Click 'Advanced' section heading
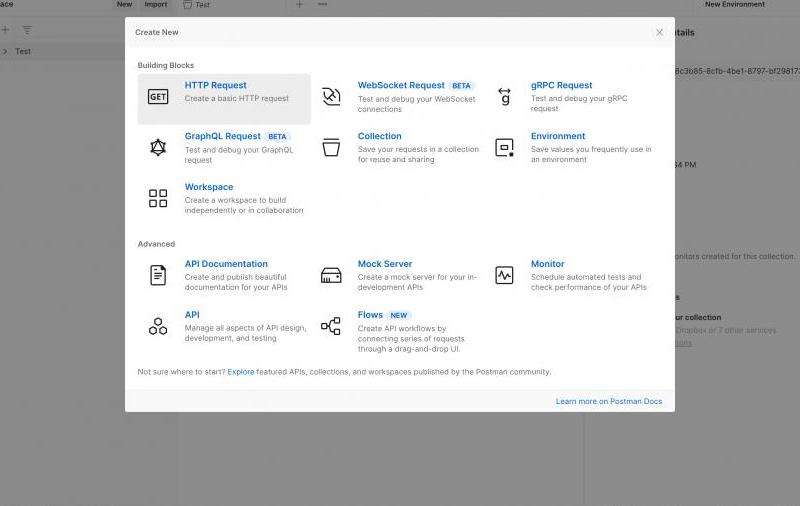The height and width of the screenshot is (506, 800). (x=156, y=244)
